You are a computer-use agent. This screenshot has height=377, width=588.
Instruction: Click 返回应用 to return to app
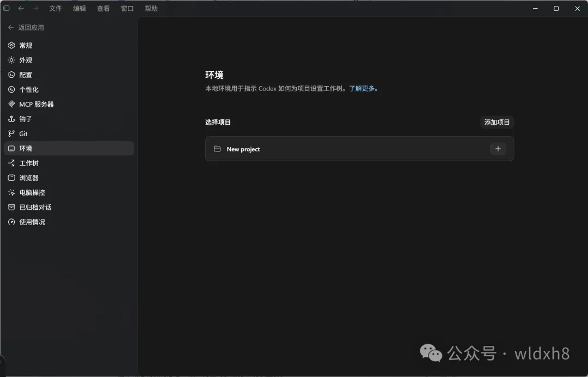pos(26,27)
